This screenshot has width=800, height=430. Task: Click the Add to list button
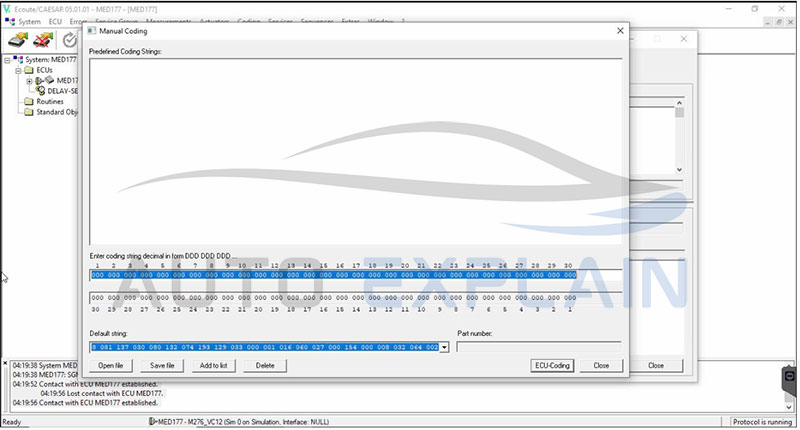214,366
